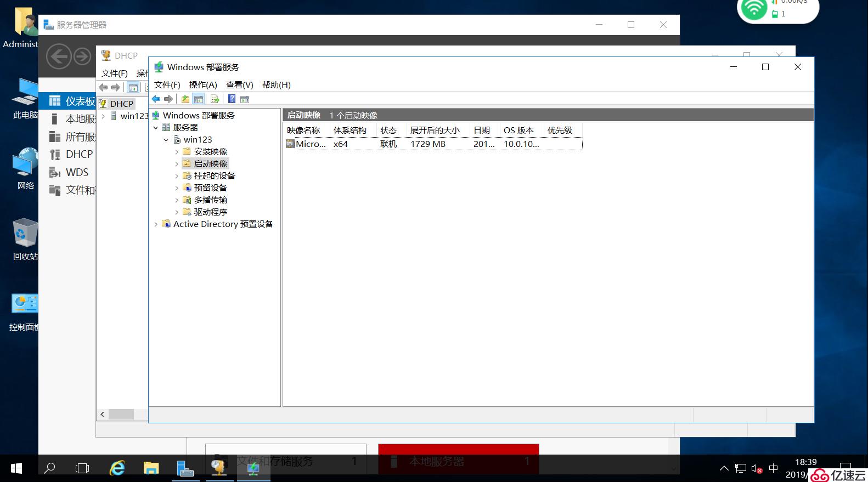Show hidden system tray icons
Viewport: 868px width, 482px height.
(724, 469)
